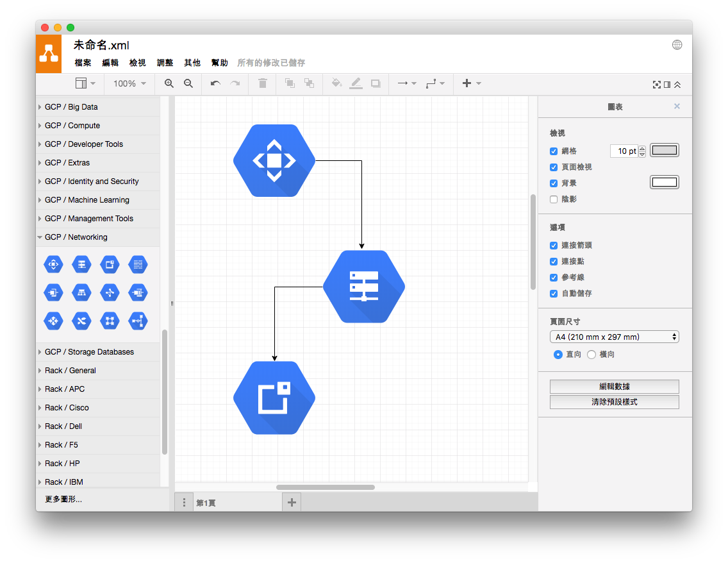
Task: Bring selection to front
Action: pyautogui.click(x=290, y=83)
